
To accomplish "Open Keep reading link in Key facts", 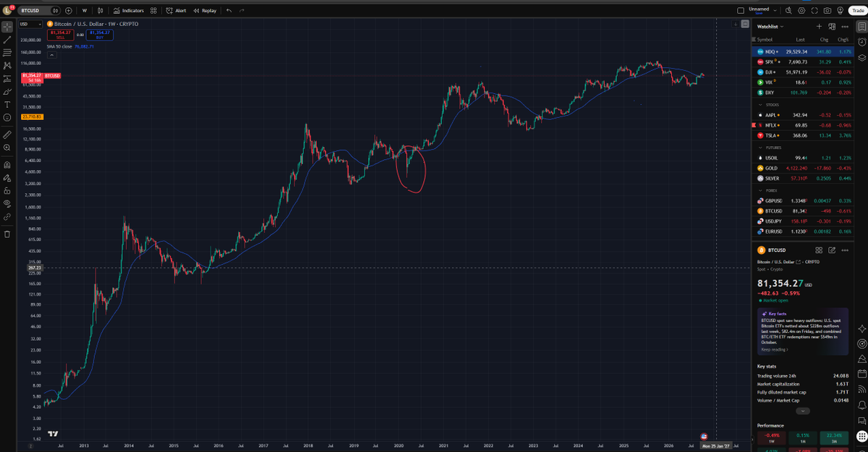I will 773,349.
